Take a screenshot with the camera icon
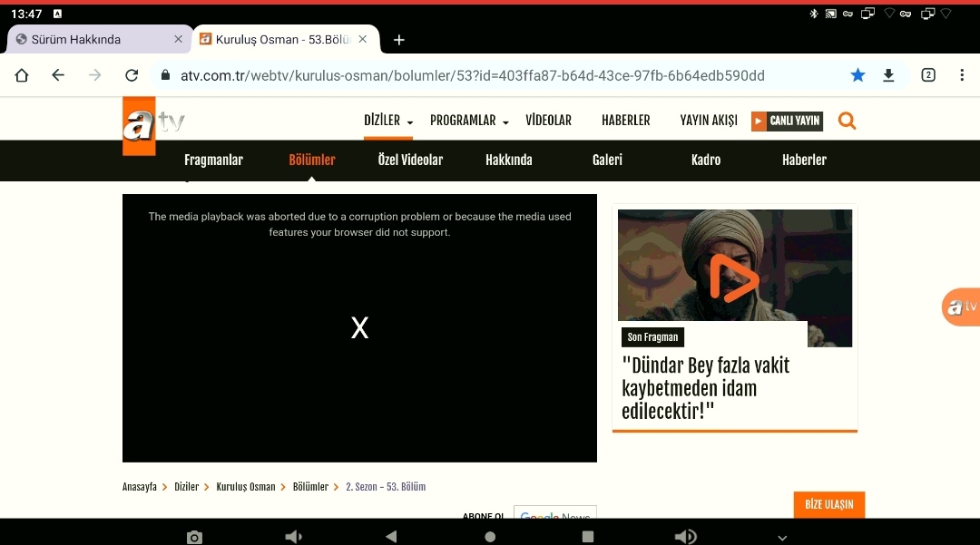980x545 pixels. 194,537
